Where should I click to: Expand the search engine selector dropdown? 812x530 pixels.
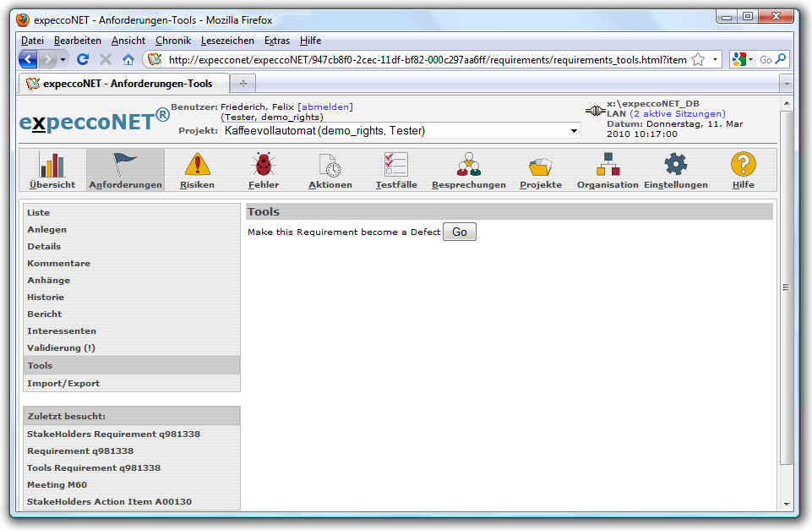click(750, 60)
